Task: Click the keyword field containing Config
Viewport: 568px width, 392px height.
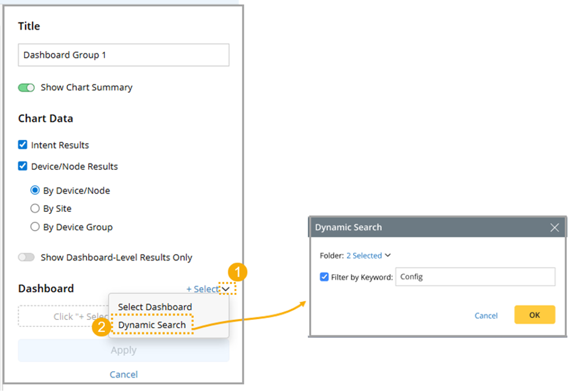Action: (x=475, y=277)
